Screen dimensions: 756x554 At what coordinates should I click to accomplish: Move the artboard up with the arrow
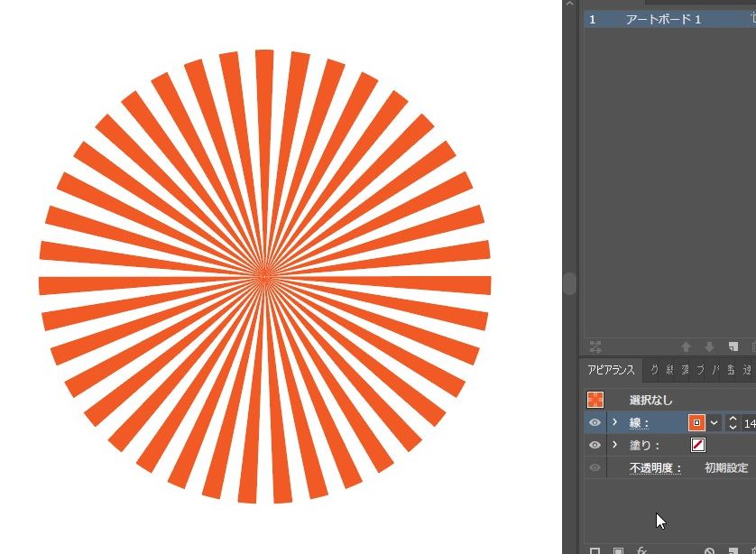click(x=686, y=346)
